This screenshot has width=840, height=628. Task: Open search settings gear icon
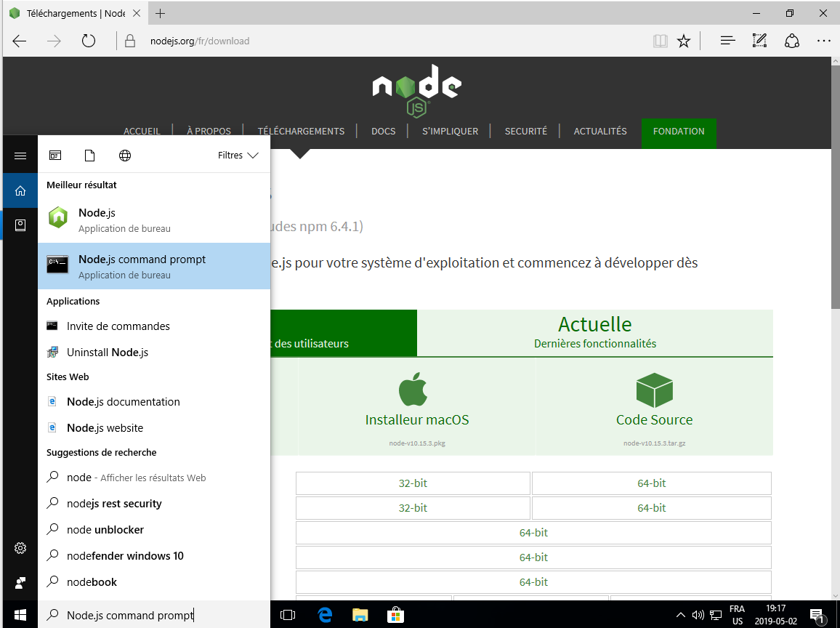20,547
